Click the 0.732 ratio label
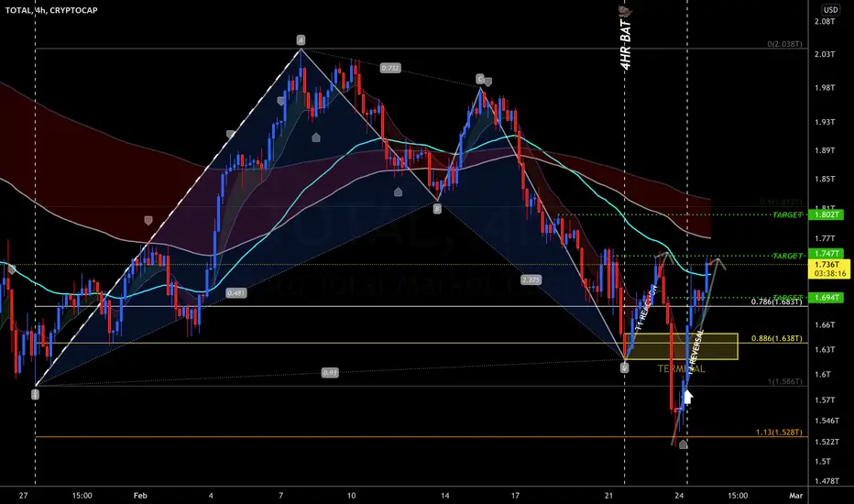854x504 pixels. point(390,68)
